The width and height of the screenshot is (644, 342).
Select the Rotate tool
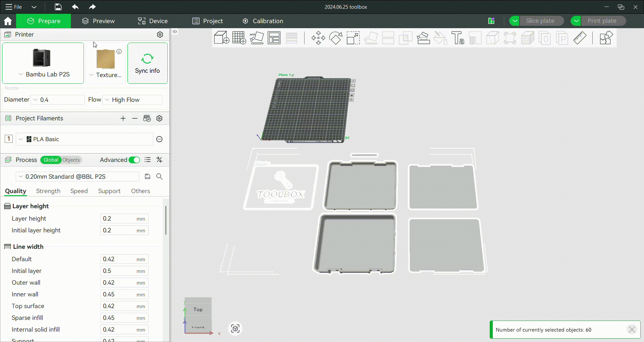click(335, 38)
